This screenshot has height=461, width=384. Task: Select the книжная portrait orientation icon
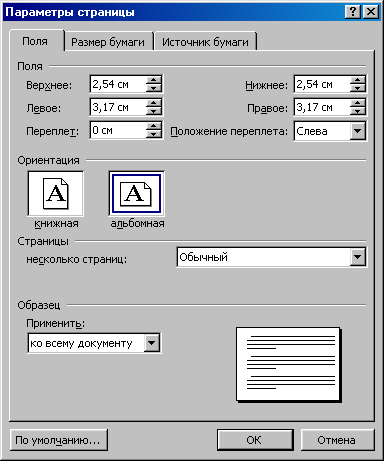click(x=56, y=194)
